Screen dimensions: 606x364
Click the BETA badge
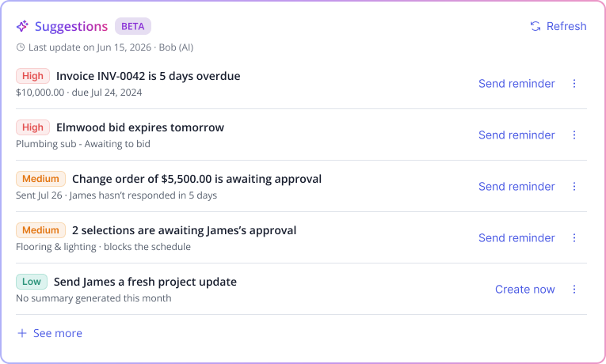pyautogui.click(x=133, y=26)
